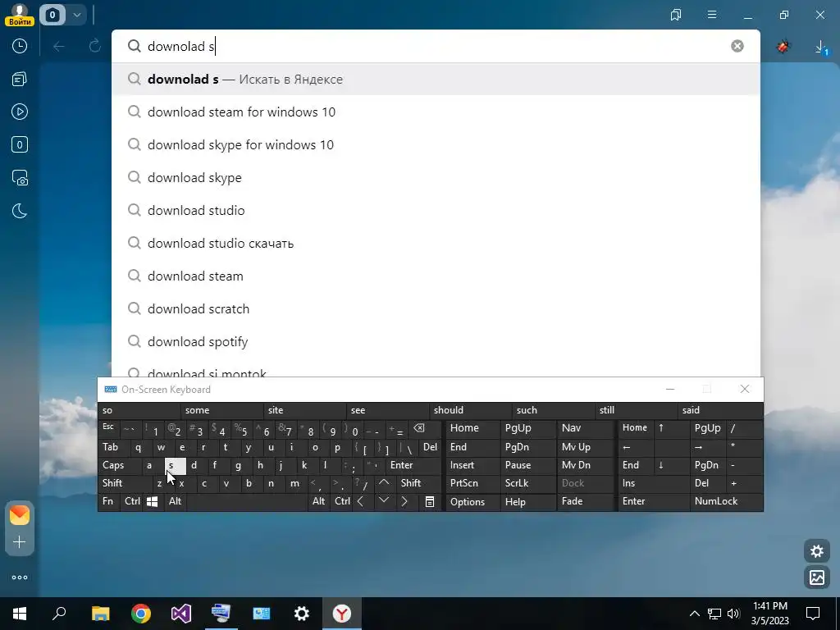Click the back navigation arrow
The width and height of the screenshot is (840, 630).
[59, 46]
